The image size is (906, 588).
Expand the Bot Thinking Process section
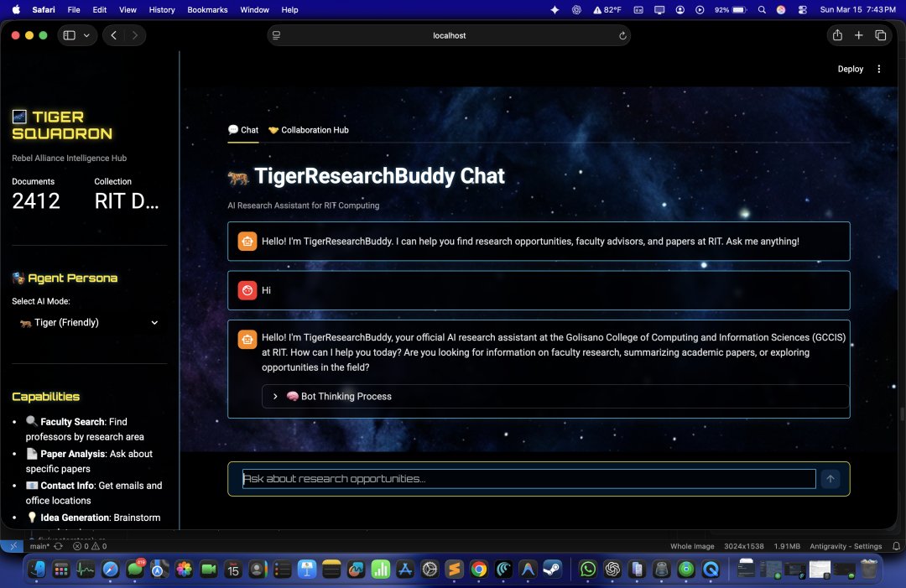[x=555, y=396]
